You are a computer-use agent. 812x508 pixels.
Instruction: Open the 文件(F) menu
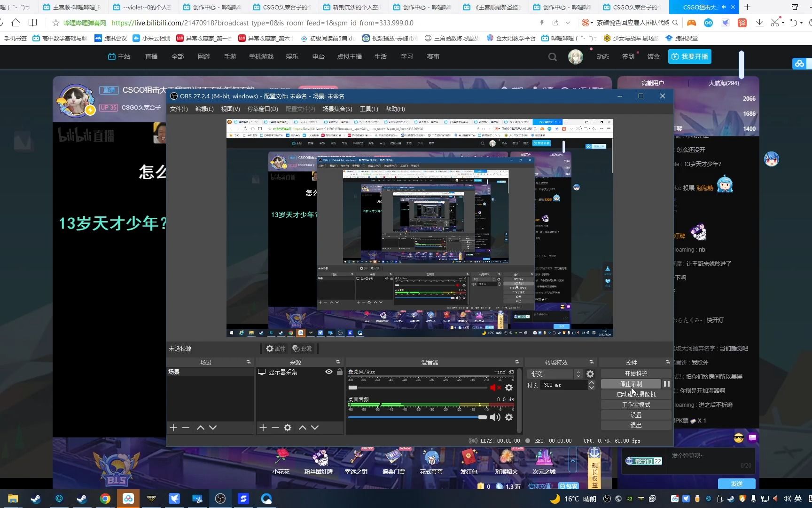[x=179, y=109]
